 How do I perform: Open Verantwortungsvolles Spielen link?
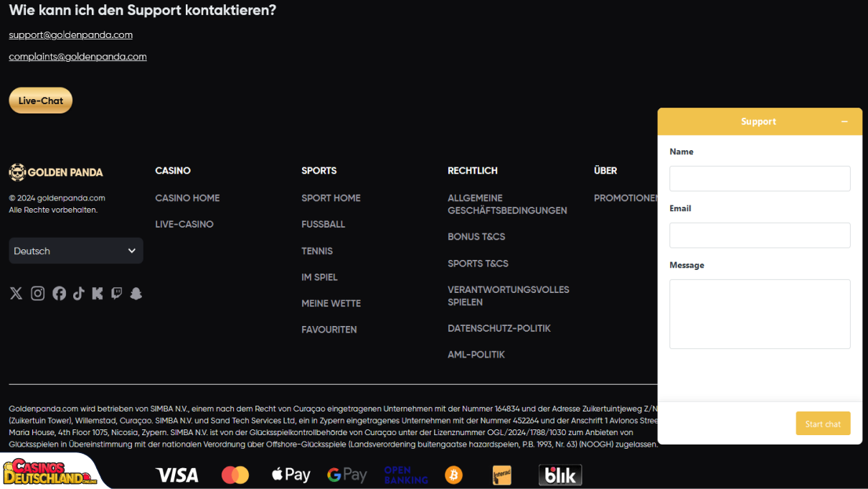coord(509,296)
